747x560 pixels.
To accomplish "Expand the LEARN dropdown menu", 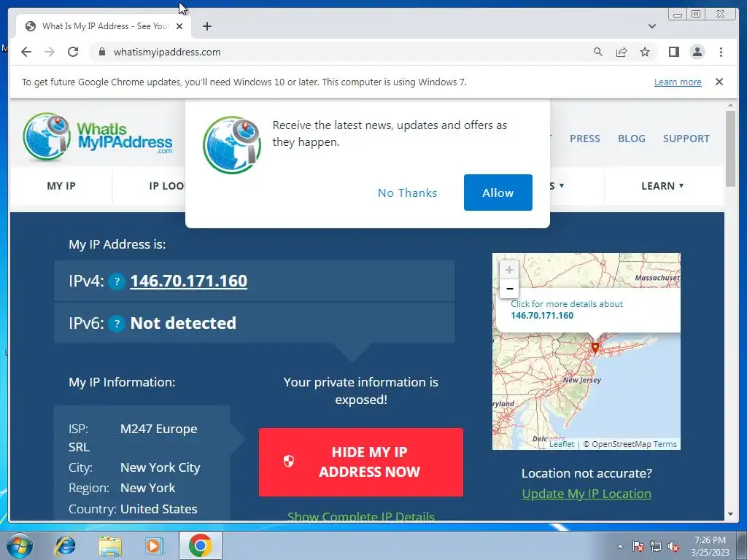I will [x=662, y=186].
